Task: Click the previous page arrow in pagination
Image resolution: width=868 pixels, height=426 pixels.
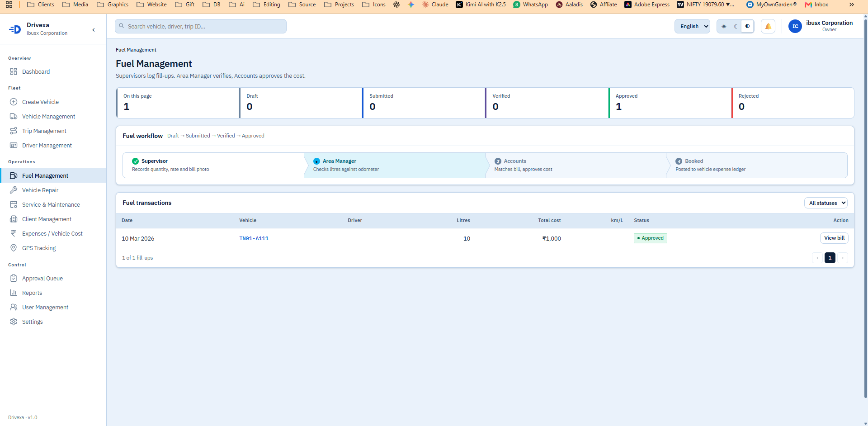Action: click(817, 258)
